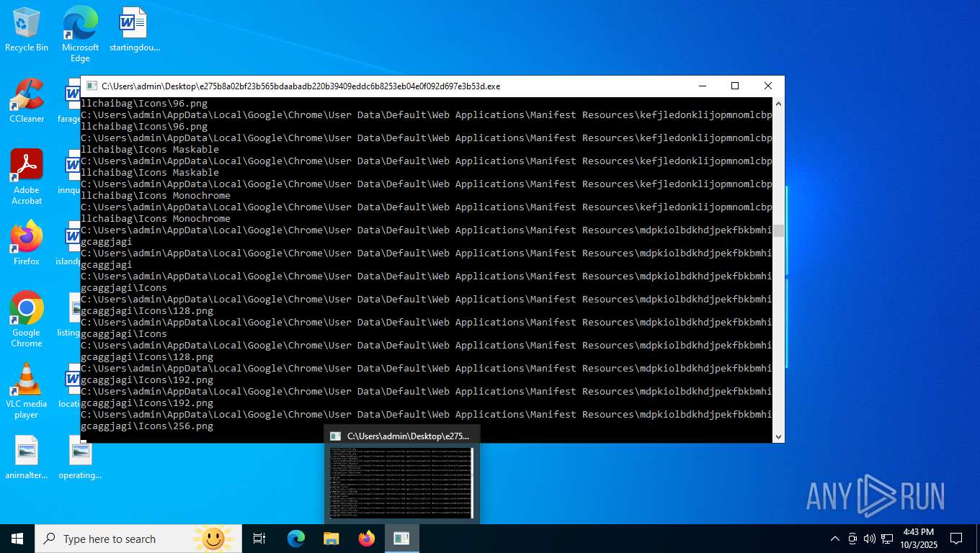This screenshot has height=553, width=980.
Task: Open the Adobe Acrobat desktop shortcut
Action: pos(27,177)
